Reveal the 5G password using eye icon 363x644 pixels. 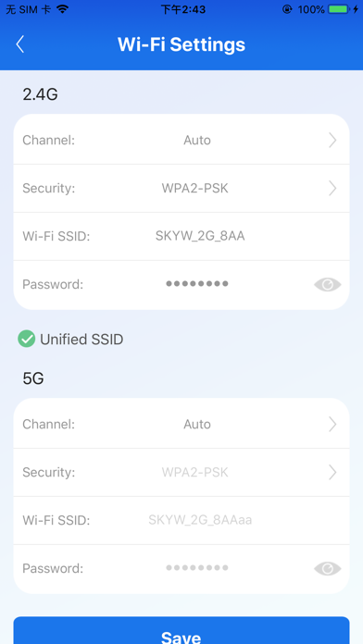tap(327, 568)
